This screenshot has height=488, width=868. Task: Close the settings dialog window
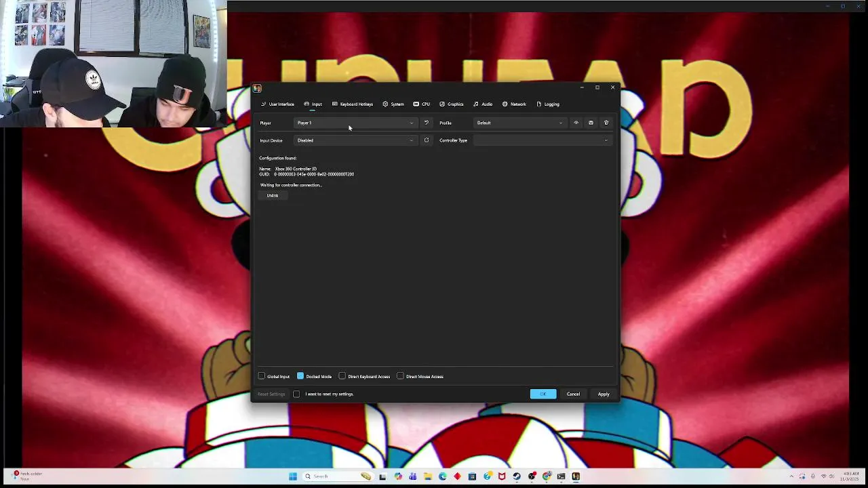(x=613, y=87)
